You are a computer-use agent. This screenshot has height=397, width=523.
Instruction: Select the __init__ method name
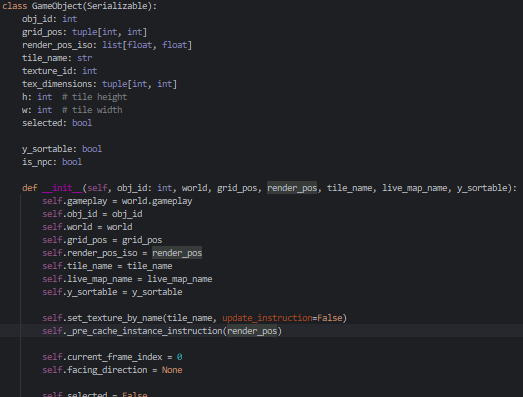pos(62,188)
